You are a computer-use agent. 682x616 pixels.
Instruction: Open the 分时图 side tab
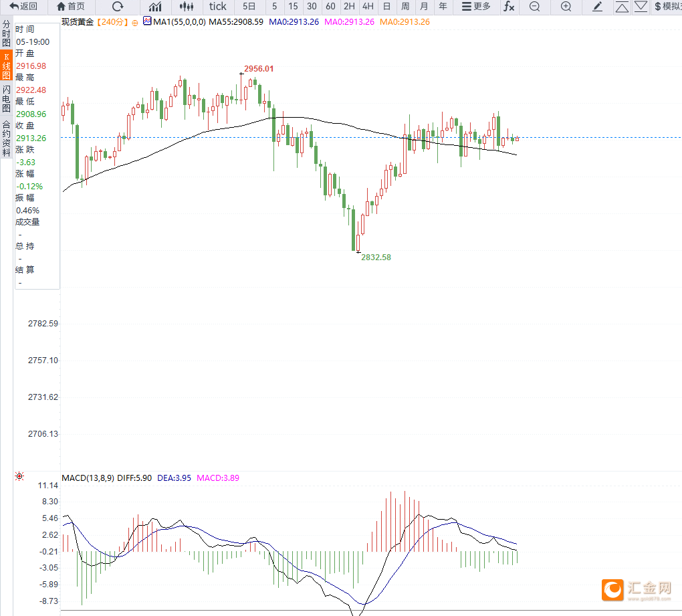6,33
